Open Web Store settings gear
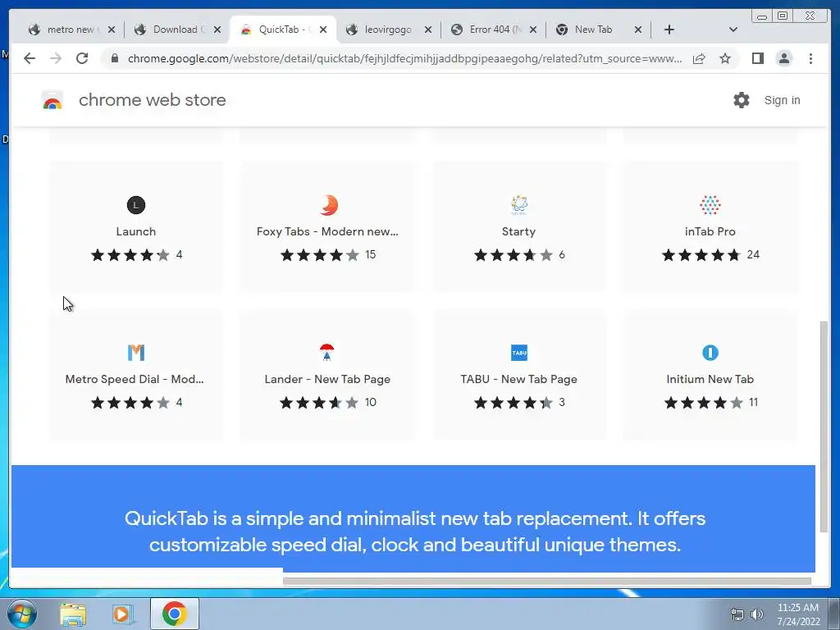The width and height of the screenshot is (840, 630). pyautogui.click(x=741, y=100)
